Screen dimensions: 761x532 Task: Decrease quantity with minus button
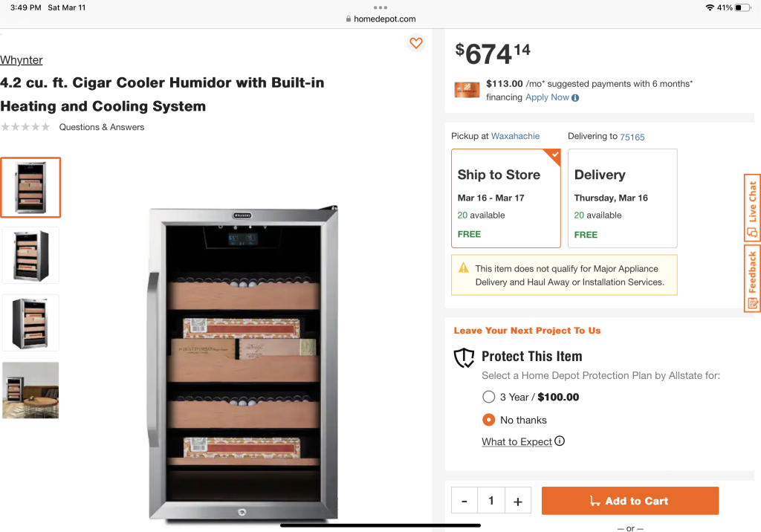[x=464, y=501]
